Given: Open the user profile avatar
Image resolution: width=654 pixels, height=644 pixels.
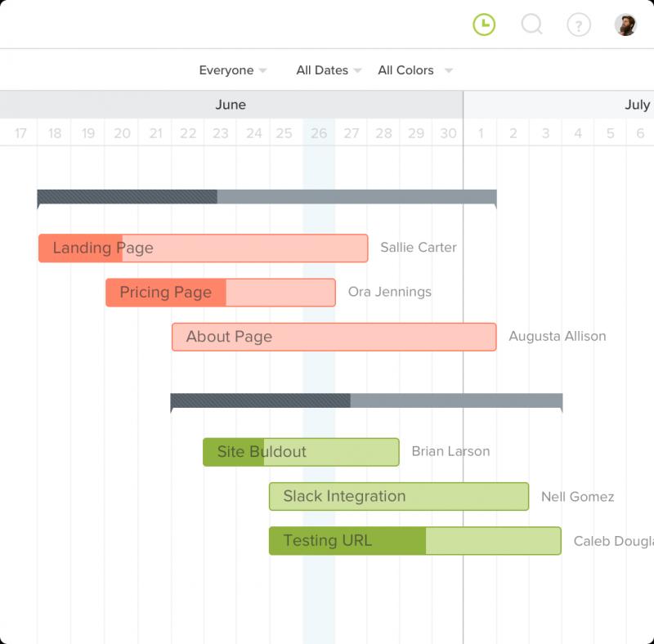Looking at the screenshot, I should 625,25.
